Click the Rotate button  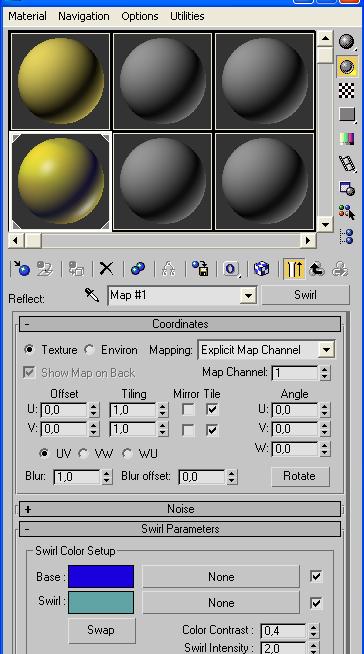coord(300,476)
